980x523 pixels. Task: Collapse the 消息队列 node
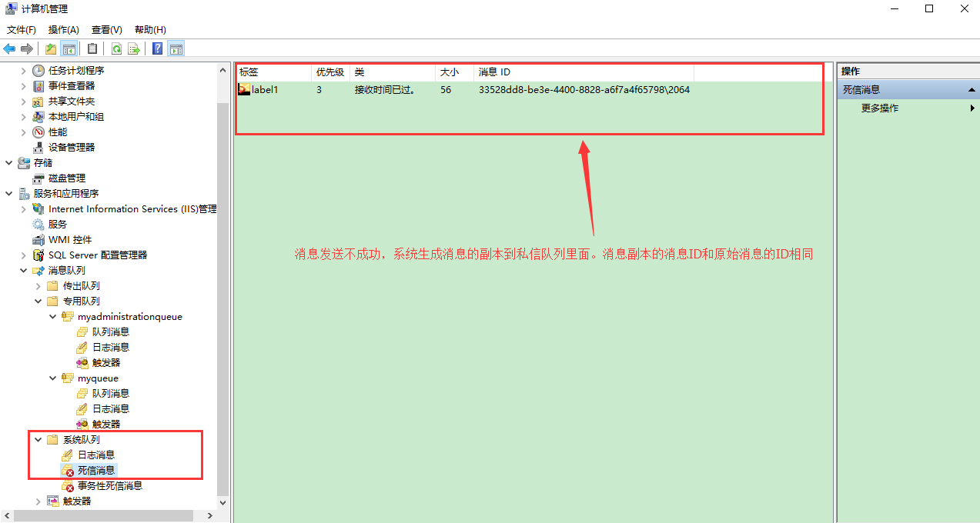click(23, 270)
